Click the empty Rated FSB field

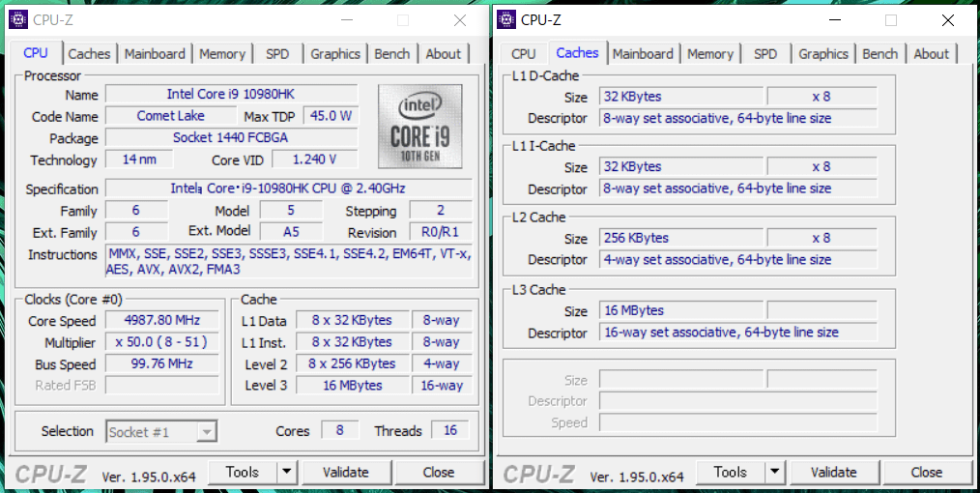161,385
